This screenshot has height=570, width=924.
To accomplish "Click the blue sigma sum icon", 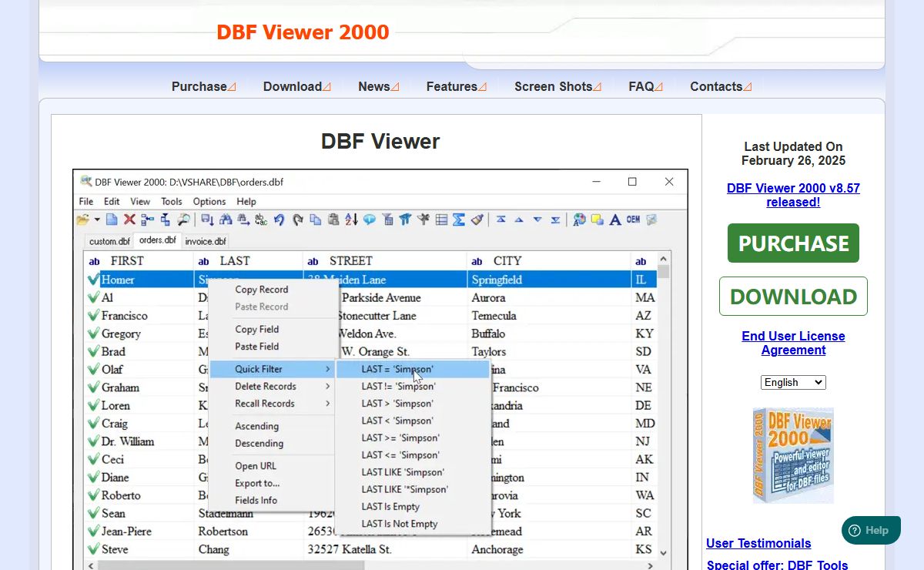I will point(459,220).
